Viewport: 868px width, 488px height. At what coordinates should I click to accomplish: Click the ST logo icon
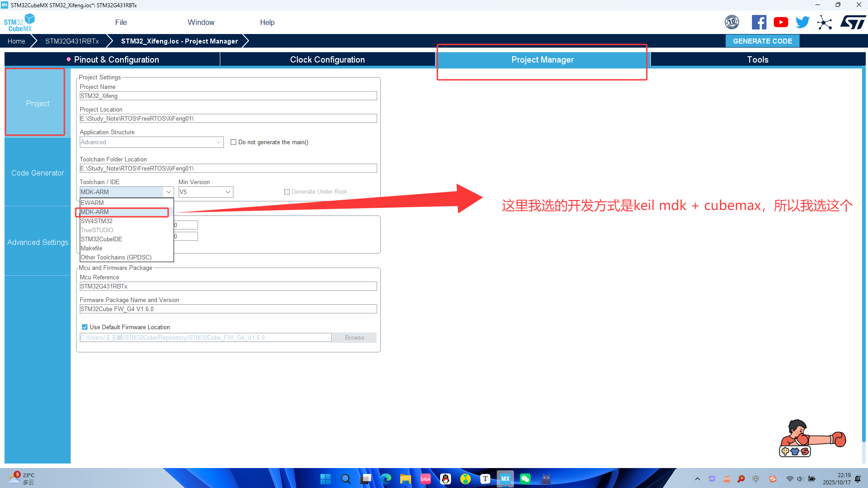click(853, 22)
